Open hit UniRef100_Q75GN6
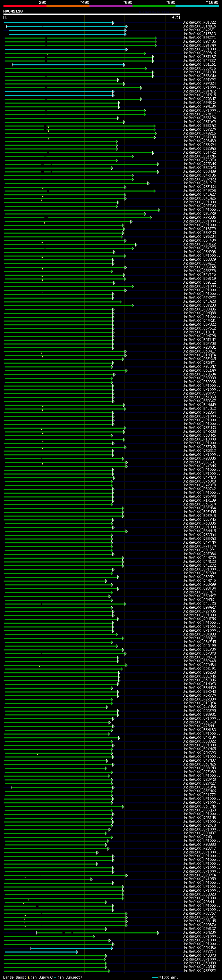 pos(199,164)
